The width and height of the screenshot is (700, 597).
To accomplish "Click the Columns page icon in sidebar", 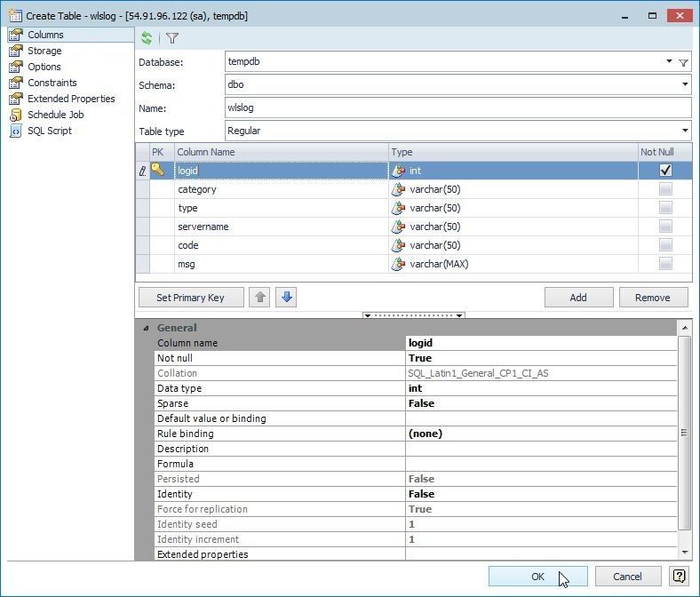I will click(x=16, y=35).
